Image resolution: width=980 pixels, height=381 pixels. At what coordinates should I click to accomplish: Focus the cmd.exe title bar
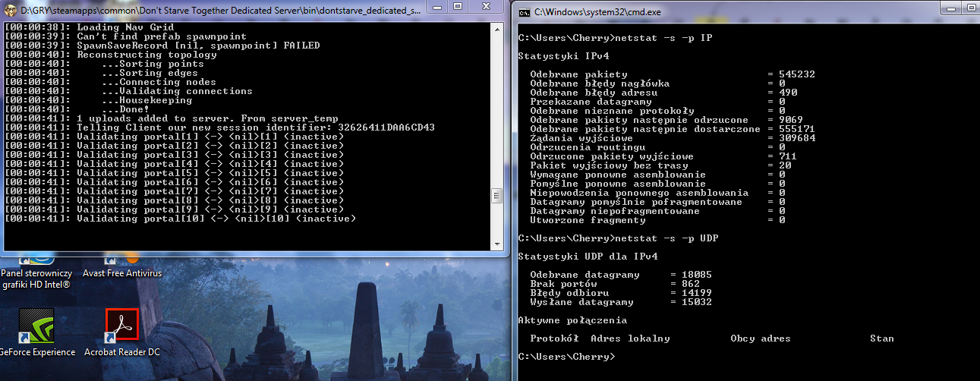click(721, 12)
